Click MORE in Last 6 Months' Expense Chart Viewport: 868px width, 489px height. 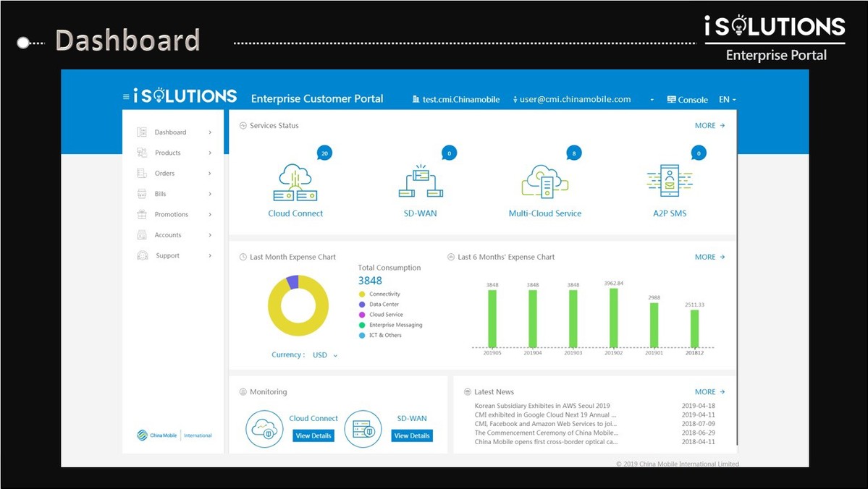(x=709, y=258)
